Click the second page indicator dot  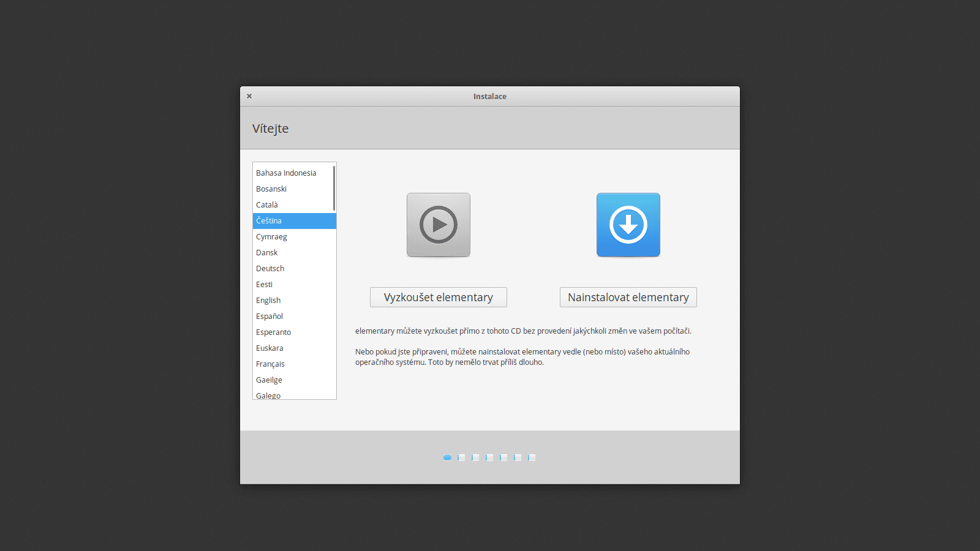[461, 457]
